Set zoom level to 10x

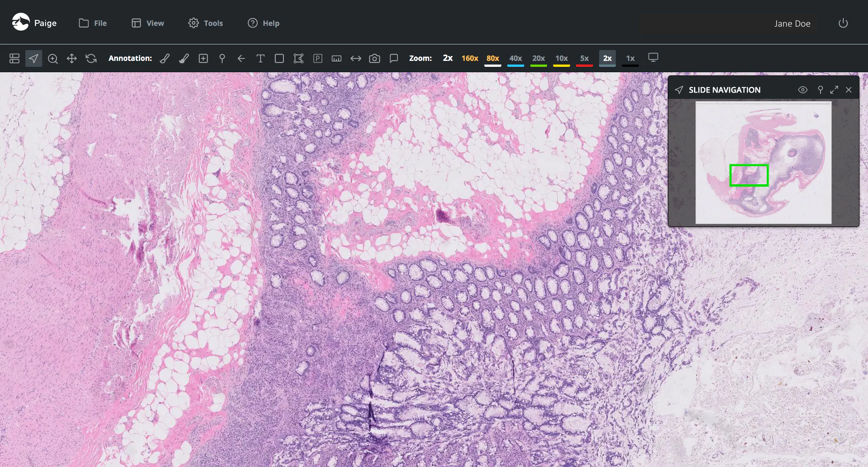coord(561,58)
